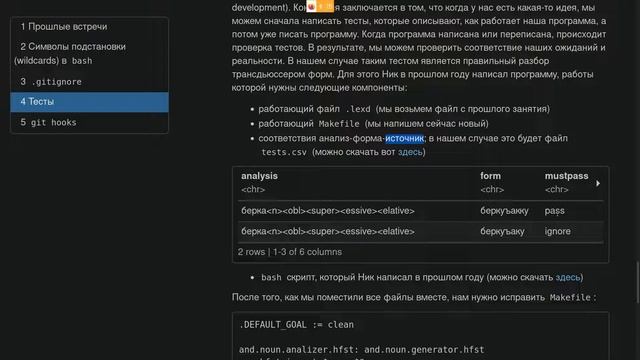Image resolution: width=640 pixels, height=360 pixels.
Task: Open the '1 Прошлые встречи' sidebar section
Action: 89,27
